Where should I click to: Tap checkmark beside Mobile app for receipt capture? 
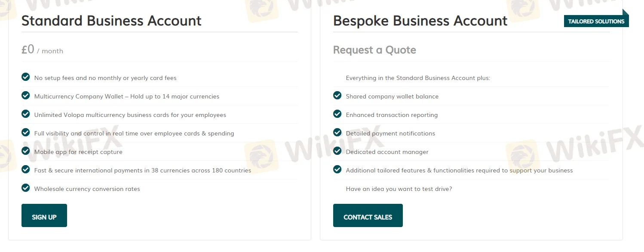[26, 151]
